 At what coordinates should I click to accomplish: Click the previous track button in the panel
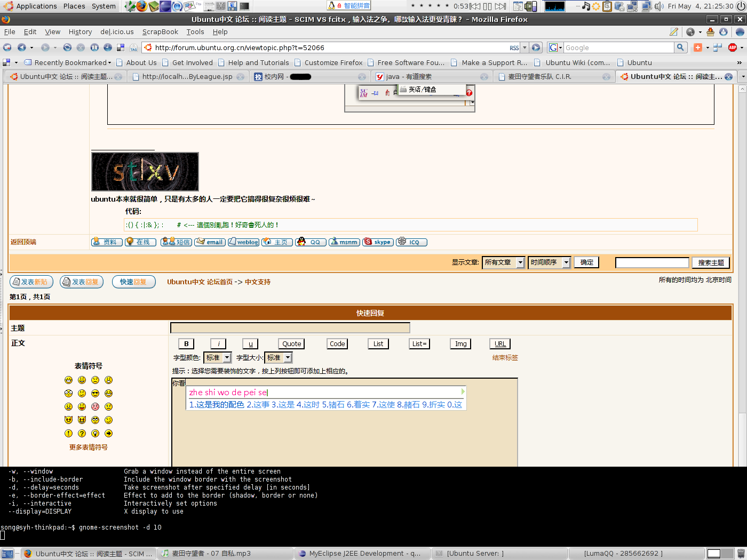pyautogui.click(x=475, y=6)
